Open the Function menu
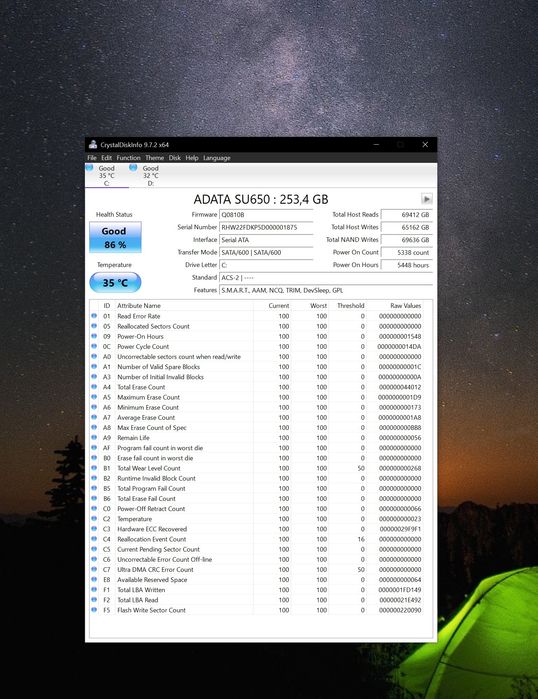Screen dimensions: 538x699 pyautogui.click(x=128, y=158)
